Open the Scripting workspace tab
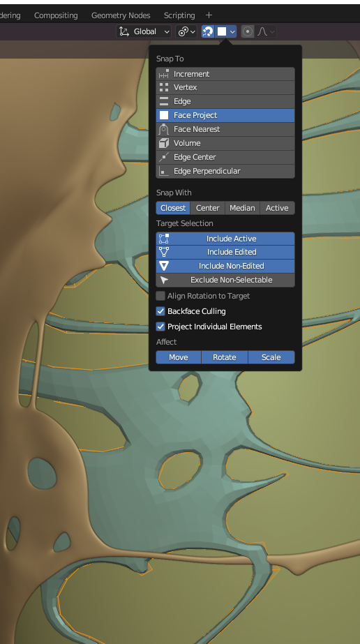Image resolution: width=360 pixels, height=644 pixels. click(x=179, y=15)
